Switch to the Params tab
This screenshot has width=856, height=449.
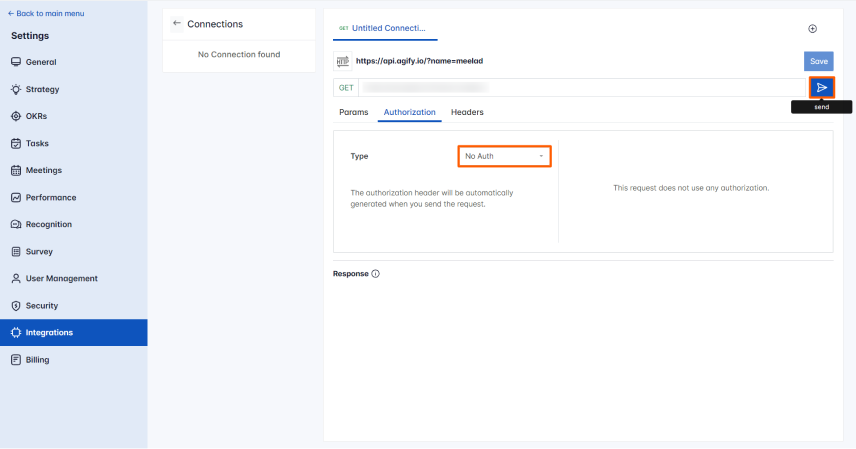pos(354,112)
